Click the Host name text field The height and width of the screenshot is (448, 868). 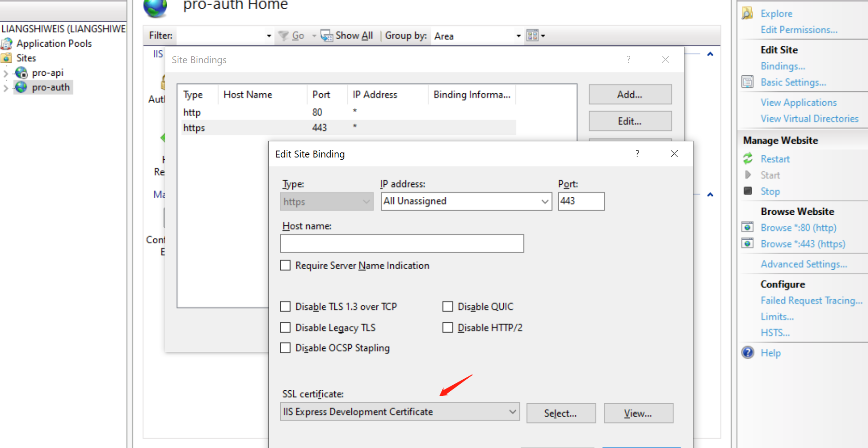coord(402,243)
